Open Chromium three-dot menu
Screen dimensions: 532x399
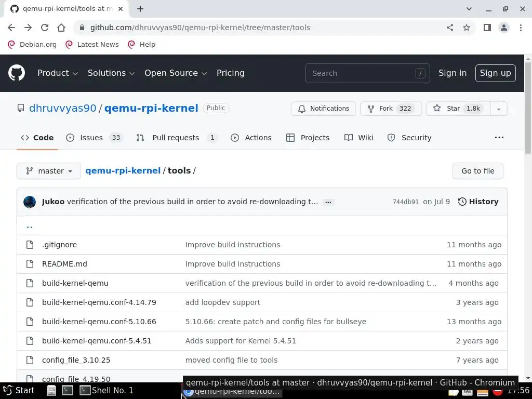click(521, 28)
